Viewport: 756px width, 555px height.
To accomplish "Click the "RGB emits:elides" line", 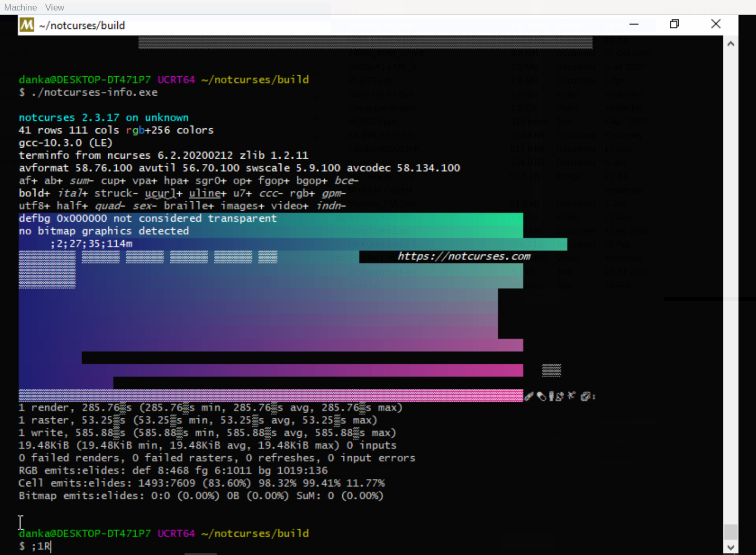I will 173,471.
